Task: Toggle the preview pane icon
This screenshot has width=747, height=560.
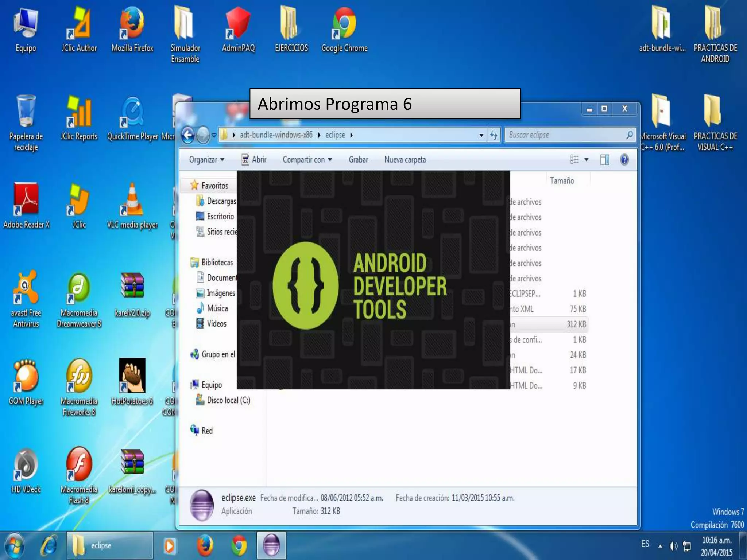Action: tap(604, 160)
